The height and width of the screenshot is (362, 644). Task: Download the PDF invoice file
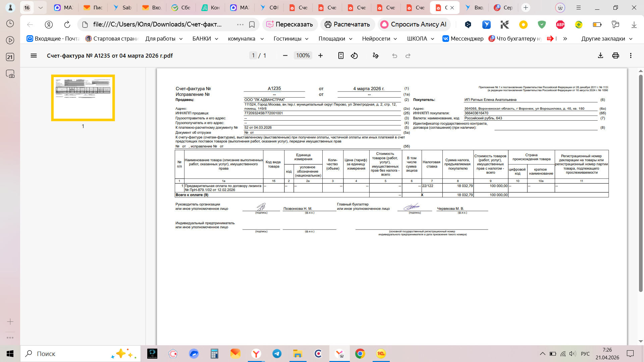click(x=600, y=56)
